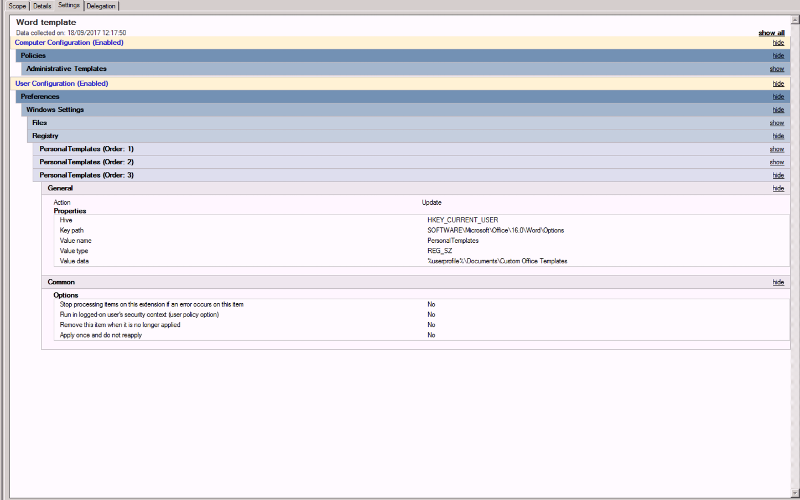Show PersonalTemplates (Order: 1) details

tap(777, 149)
